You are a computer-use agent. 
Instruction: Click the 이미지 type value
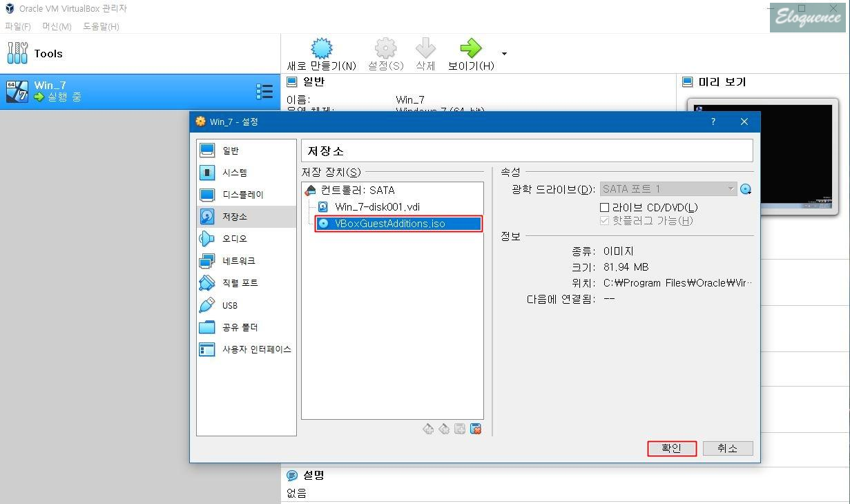[x=618, y=251]
